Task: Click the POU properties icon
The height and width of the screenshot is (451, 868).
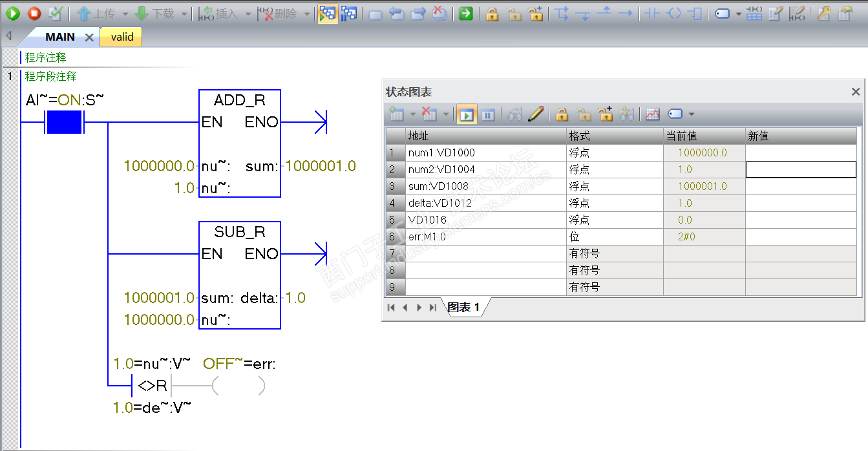Action: click(x=845, y=14)
